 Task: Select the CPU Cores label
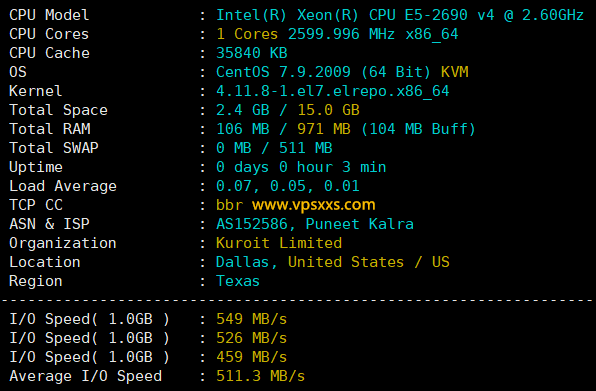point(49,34)
